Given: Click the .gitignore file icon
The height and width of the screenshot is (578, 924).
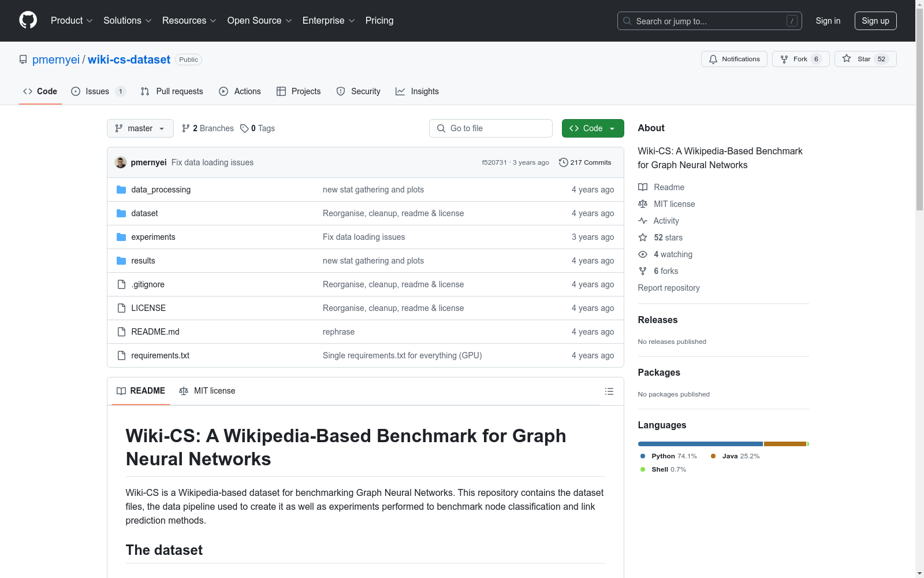Looking at the screenshot, I should pos(121,284).
